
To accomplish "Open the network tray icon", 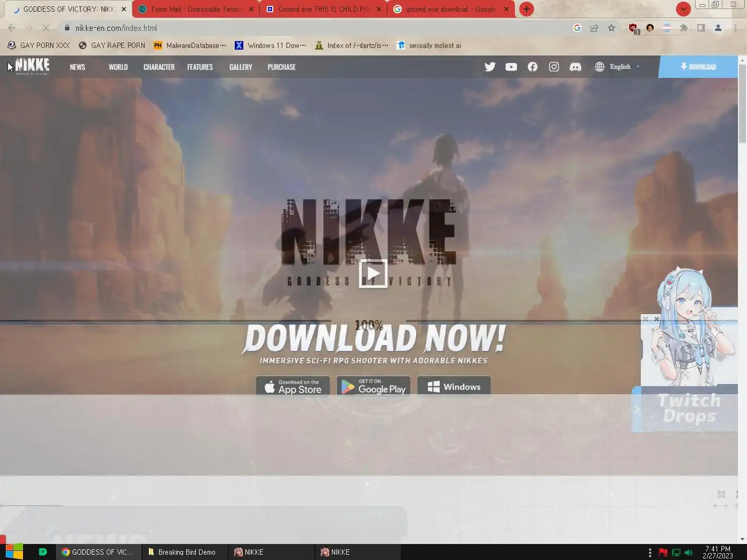I will pyautogui.click(x=676, y=553).
